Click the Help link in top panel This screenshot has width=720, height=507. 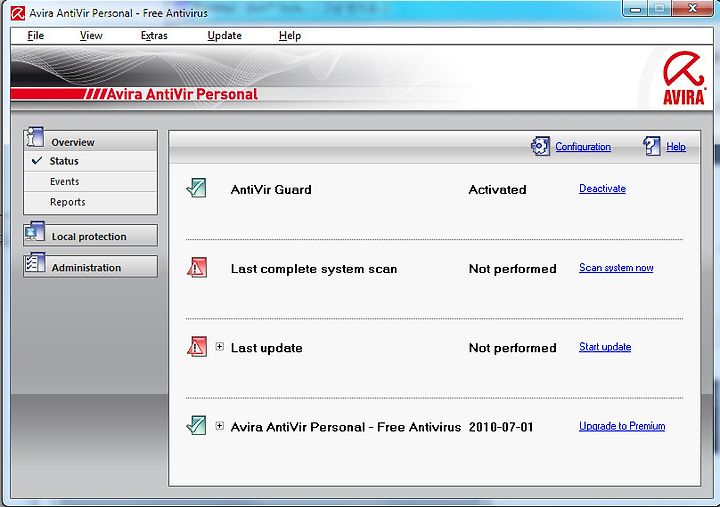(676, 146)
